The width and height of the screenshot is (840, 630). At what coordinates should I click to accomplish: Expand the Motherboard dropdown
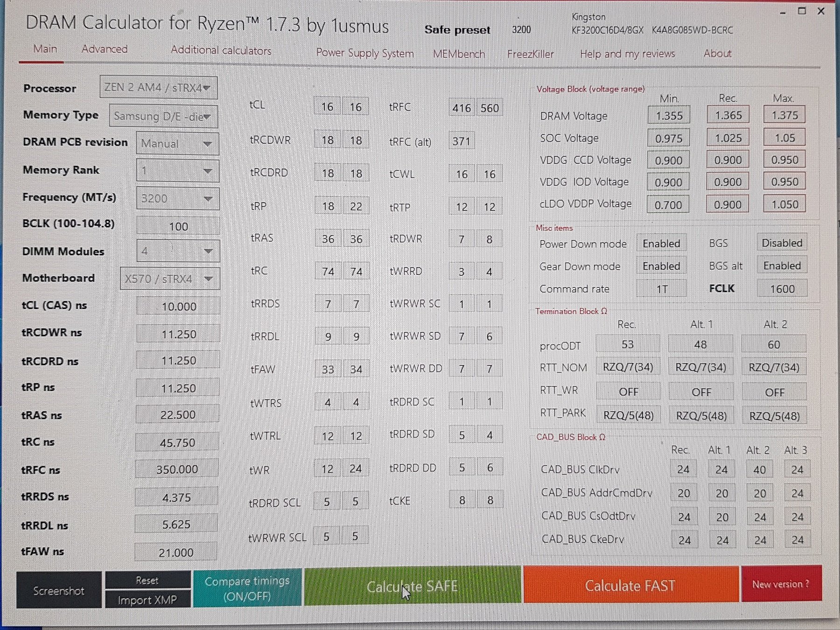169,279
